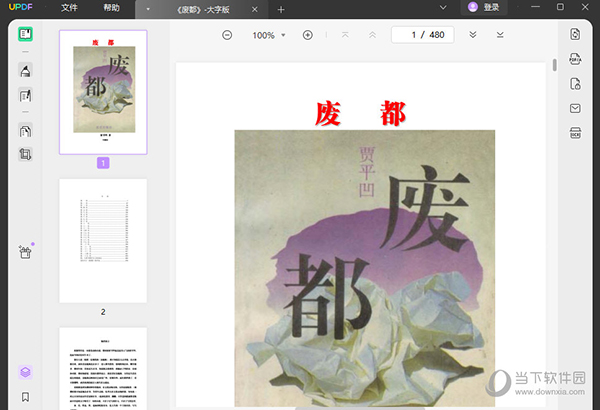Open the 文件 menu
This screenshot has height=410, width=600.
(x=69, y=8)
